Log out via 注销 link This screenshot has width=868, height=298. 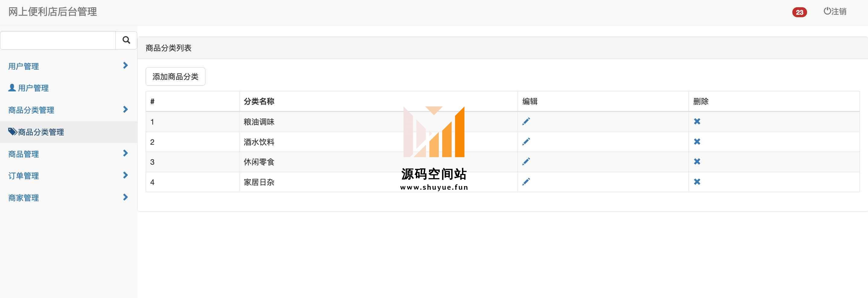(x=835, y=11)
